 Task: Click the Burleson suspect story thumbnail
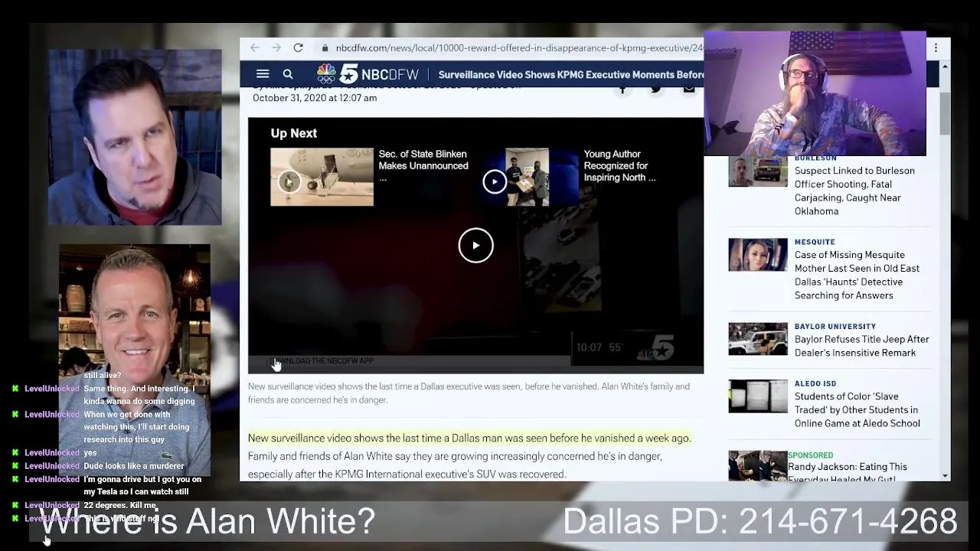click(758, 171)
